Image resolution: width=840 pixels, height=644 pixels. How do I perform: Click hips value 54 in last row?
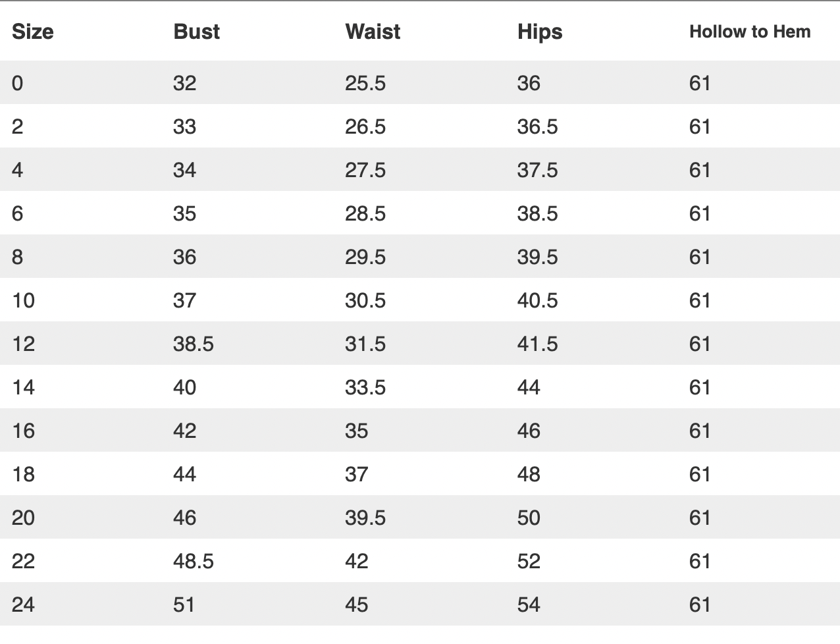[529, 604]
